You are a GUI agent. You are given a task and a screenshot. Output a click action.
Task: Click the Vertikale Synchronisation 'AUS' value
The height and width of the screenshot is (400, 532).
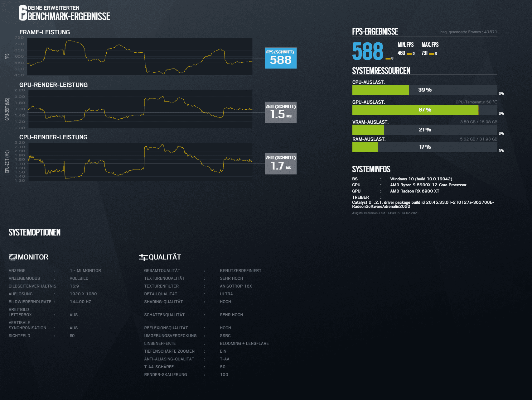coord(74,328)
